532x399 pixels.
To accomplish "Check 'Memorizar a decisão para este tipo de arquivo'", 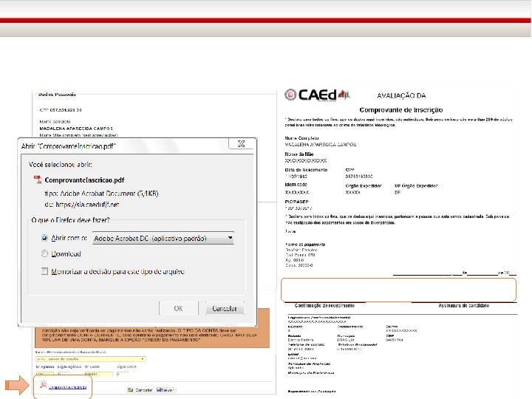I will (44, 271).
